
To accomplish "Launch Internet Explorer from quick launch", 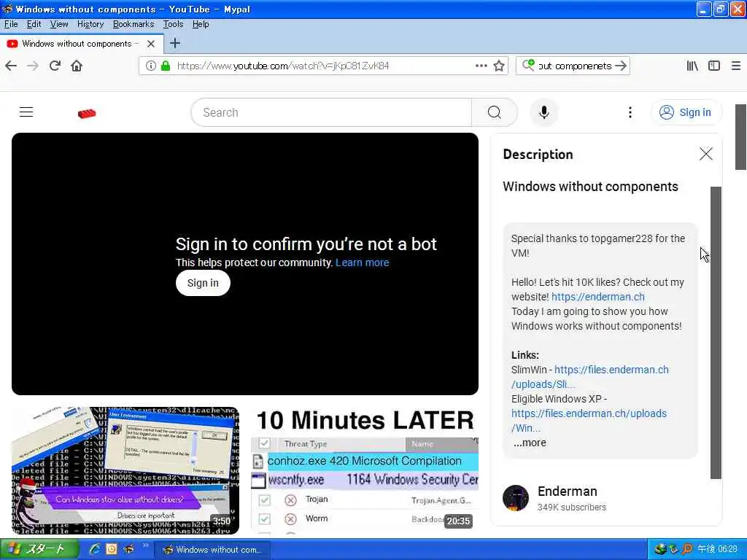I will (x=95, y=549).
